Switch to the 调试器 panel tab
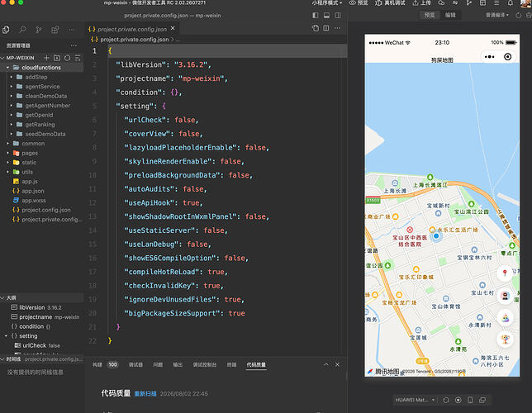This screenshot has height=413, width=532. tap(135, 365)
